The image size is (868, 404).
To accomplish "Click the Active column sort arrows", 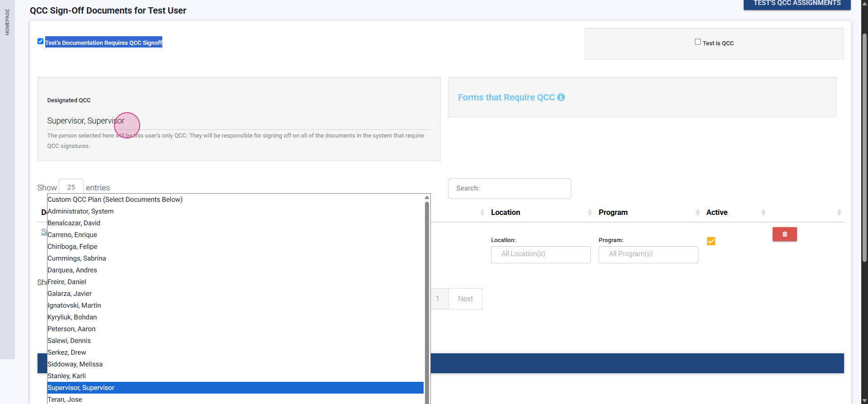I will point(763,213).
